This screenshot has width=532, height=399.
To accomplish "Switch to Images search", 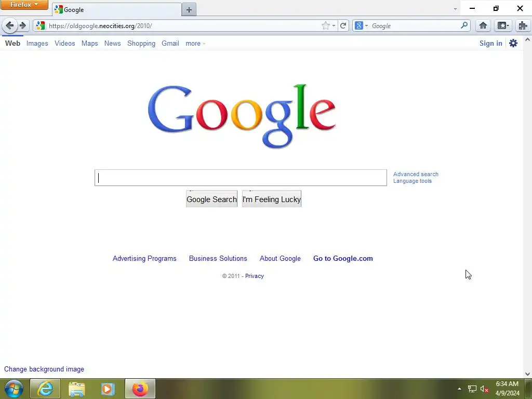I will (x=37, y=44).
